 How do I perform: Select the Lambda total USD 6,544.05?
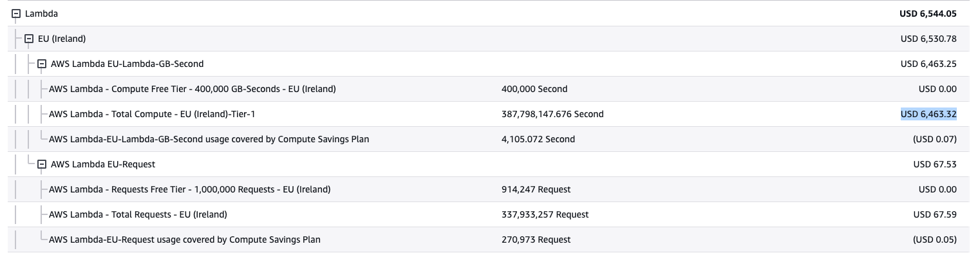point(928,14)
